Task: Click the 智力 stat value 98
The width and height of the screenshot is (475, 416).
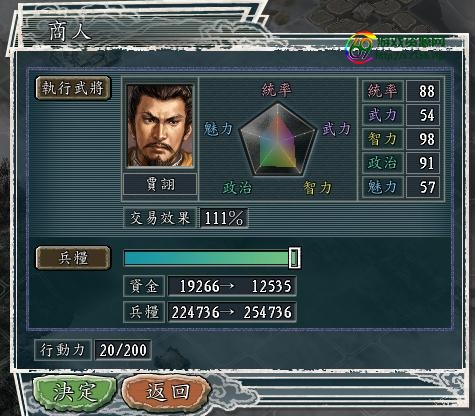Action: [x=423, y=139]
